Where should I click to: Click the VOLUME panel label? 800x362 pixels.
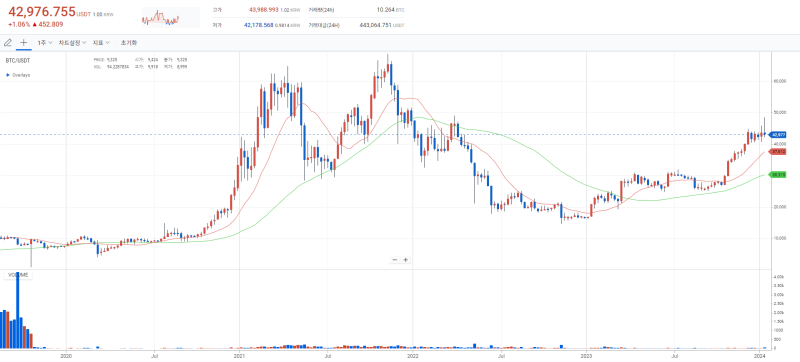click(x=18, y=275)
